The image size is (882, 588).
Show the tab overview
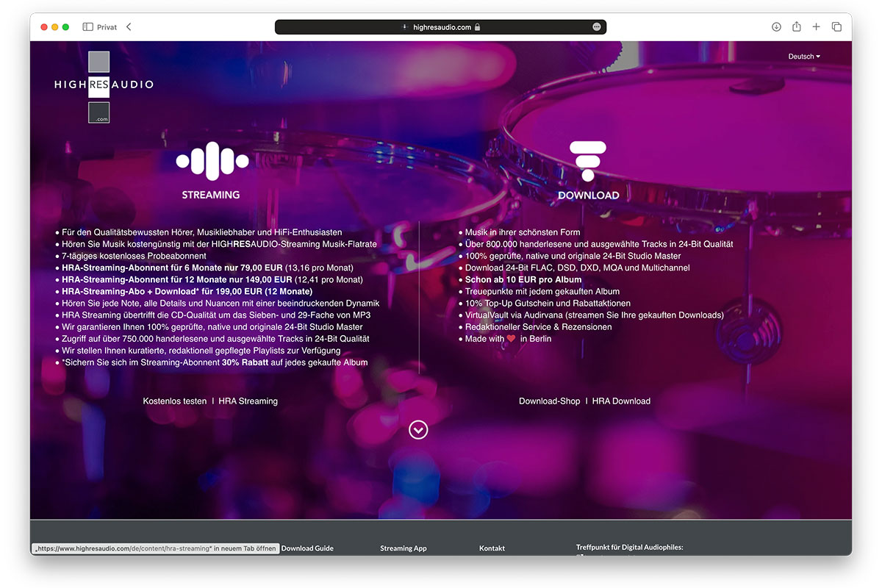point(836,27)
